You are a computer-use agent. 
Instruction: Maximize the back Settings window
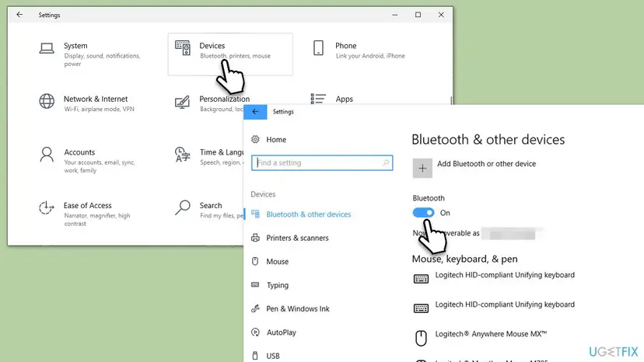pos(418,15)
